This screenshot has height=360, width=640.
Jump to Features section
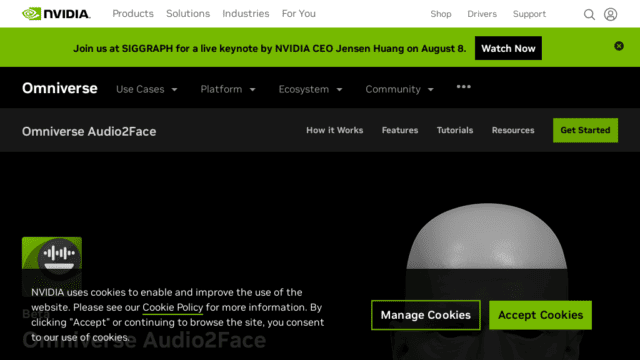click(400, 130)
